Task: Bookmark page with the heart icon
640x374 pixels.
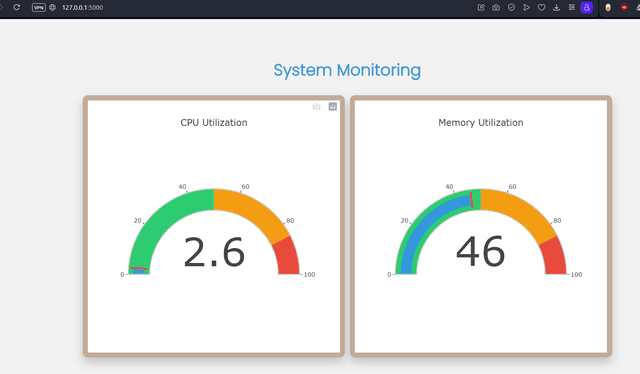Action: [541, 7]
